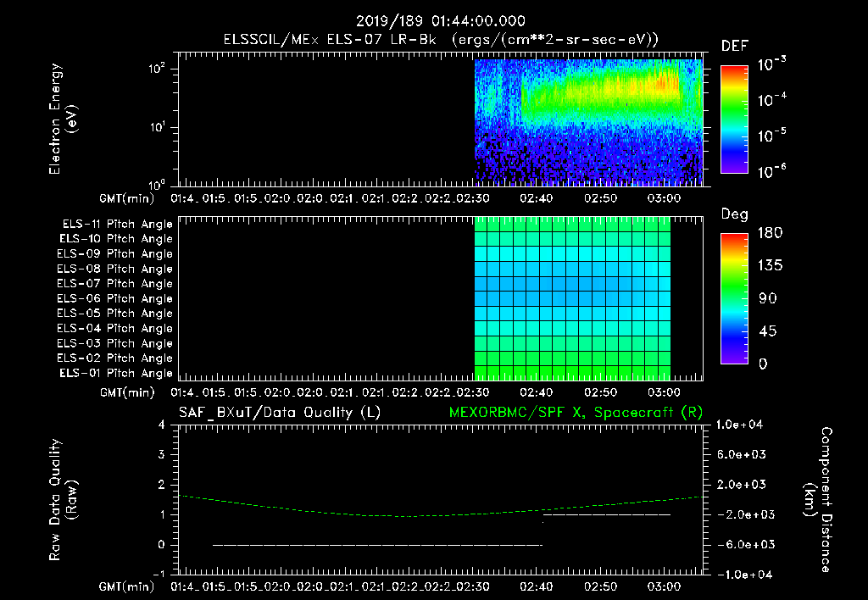
Task: Click the 'ELS-07 Pitch Angle' row label
Action: (115, 284)
